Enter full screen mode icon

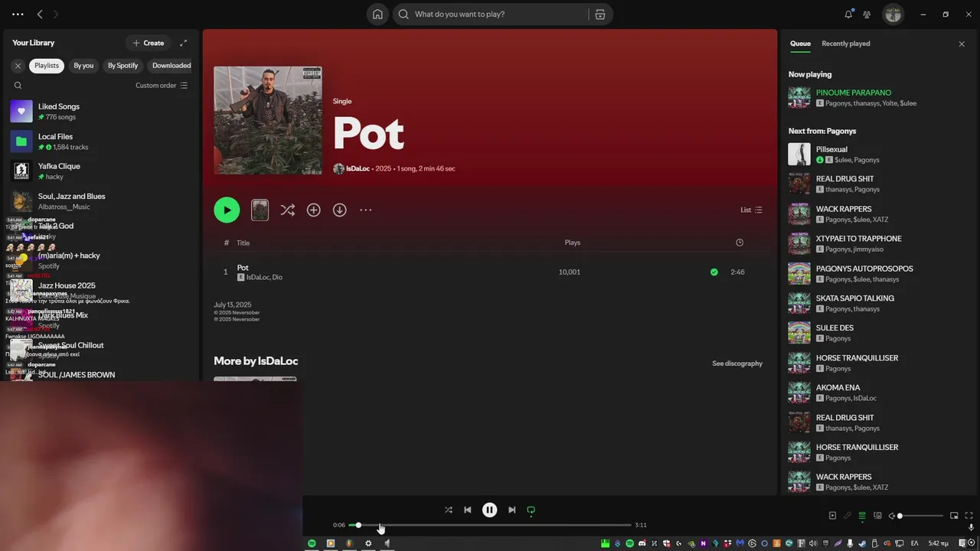pos(969,516)
